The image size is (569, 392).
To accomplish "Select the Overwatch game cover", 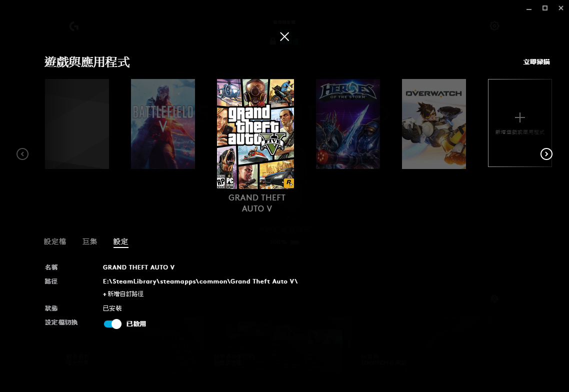I will click(433, 124).
